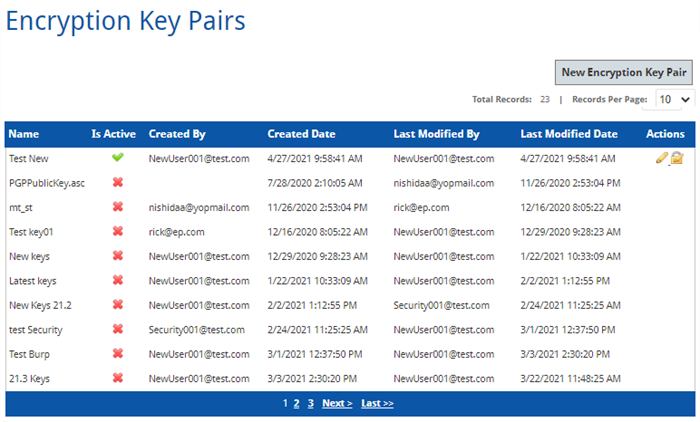Click created-by 'nishidaa@yopmail.com' in mt_st row
Viewport: 700px width, 422px height.
click(x=199, y=208)
